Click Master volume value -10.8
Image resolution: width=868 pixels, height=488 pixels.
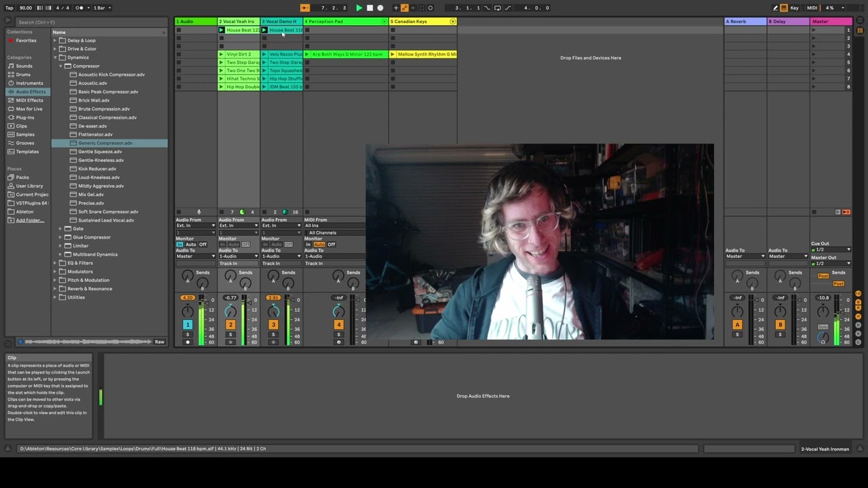pyautogui.click(x=823, y=298)
